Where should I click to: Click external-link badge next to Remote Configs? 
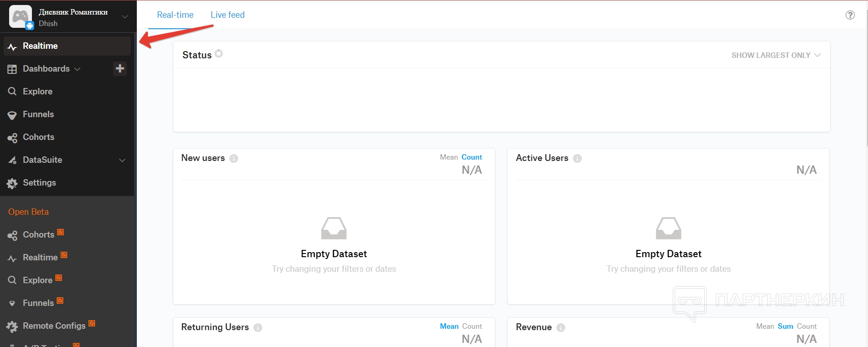92,323
